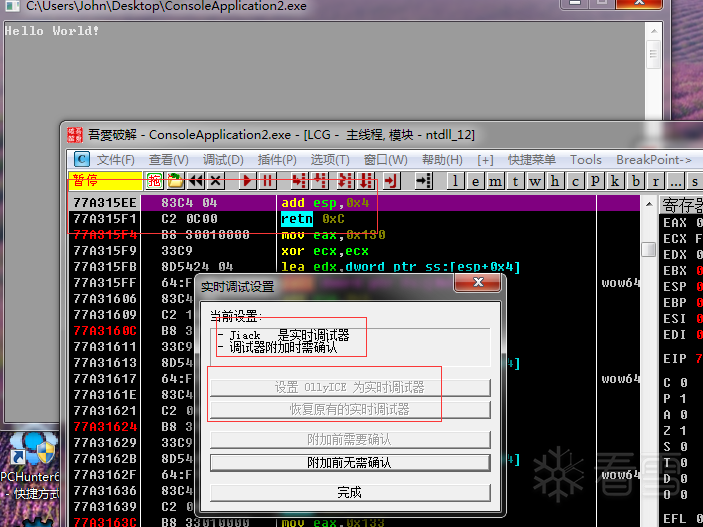Click 设置 OllyICE 为实时调试器 button
Screen dimensions: 703x527
point(350,387)
